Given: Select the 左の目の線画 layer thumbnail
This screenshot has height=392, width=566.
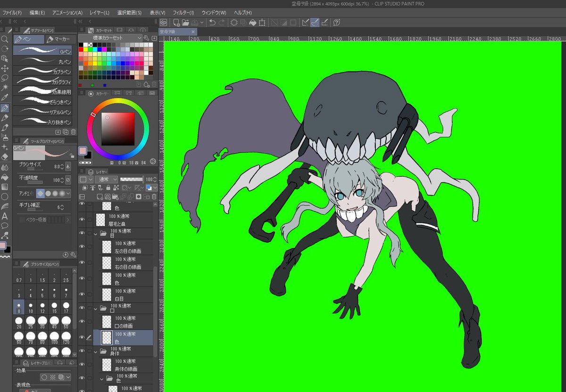Looking at the screenshot, I should [x=107, y=247].
